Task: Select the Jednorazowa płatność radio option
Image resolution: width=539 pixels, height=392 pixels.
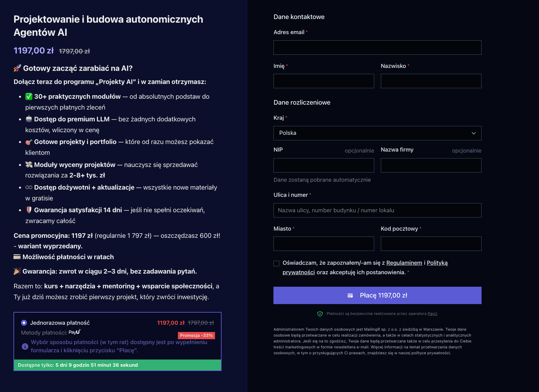Action: click(x=24, y=322)
